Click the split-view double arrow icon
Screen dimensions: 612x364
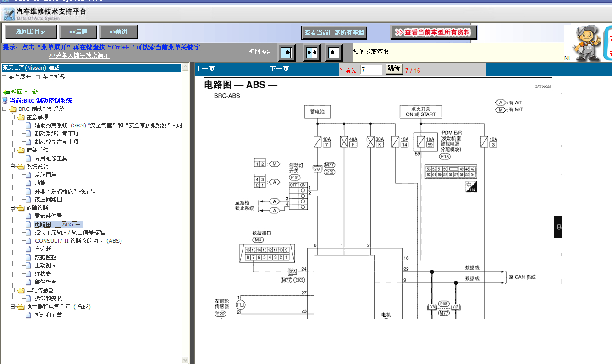pyautogui.click(x=311, y=52)
